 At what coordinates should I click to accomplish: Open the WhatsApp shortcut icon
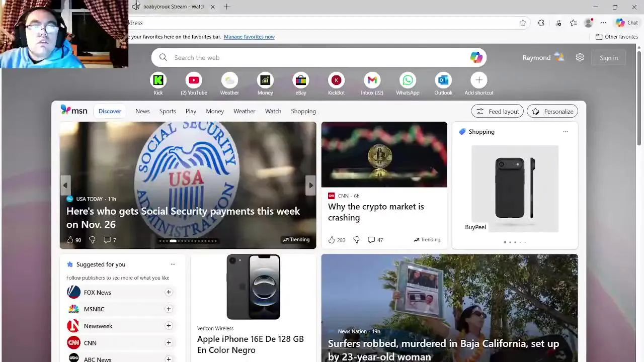pos(408,80)
